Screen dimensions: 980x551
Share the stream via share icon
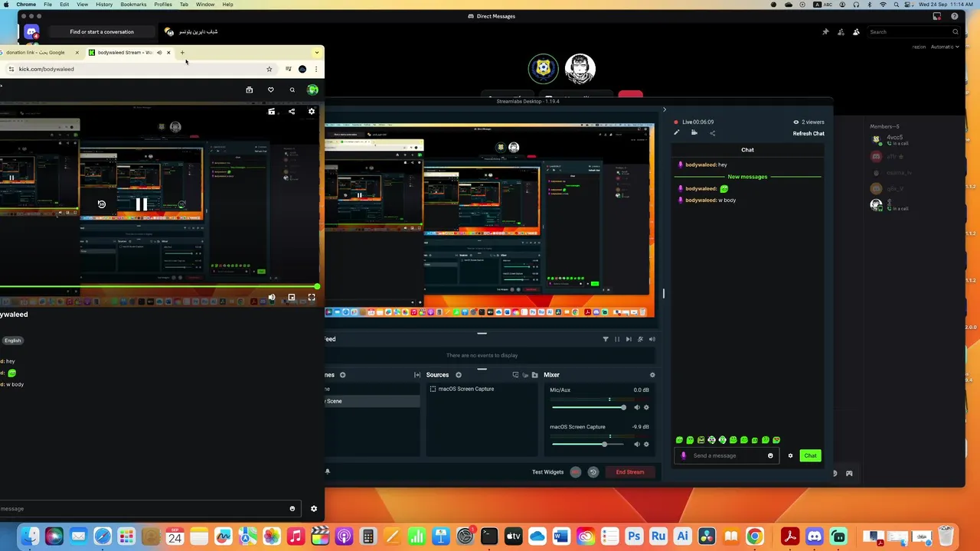tap(712, 133)
